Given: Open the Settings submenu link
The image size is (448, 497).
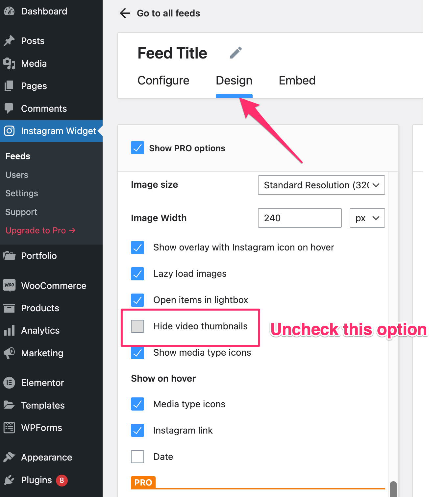Looking at the screenshot, I should coord(22,193).
